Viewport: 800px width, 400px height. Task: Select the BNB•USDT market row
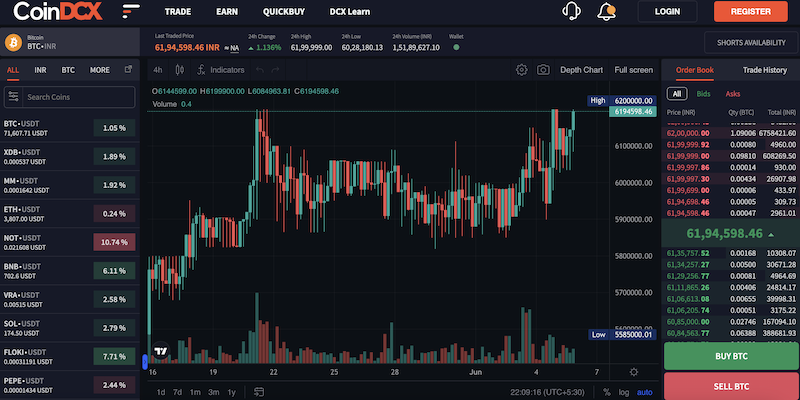[x=69, y=271]
